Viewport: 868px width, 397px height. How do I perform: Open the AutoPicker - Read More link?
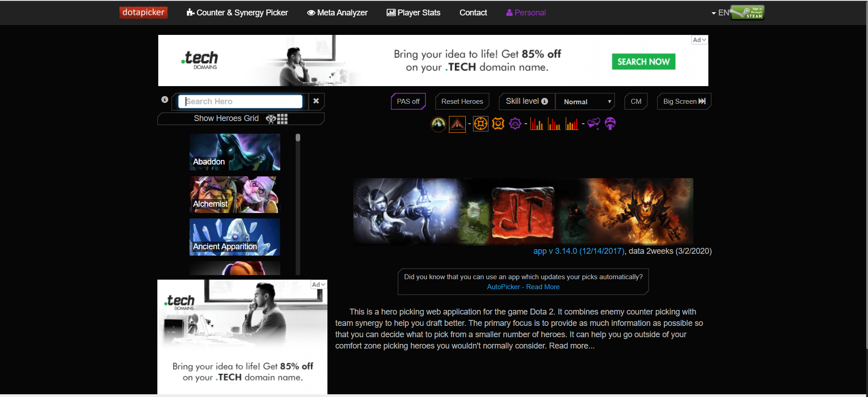pos(523,287)
